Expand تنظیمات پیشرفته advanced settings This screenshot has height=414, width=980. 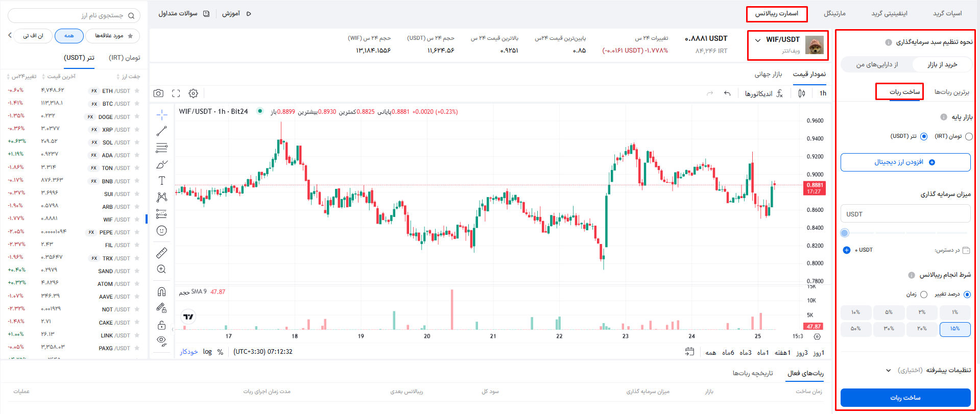click(889, 370)
